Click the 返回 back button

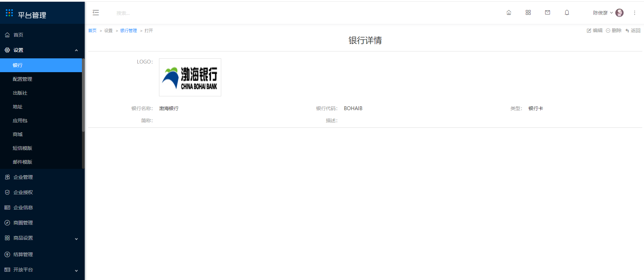[x=633, y=30]
